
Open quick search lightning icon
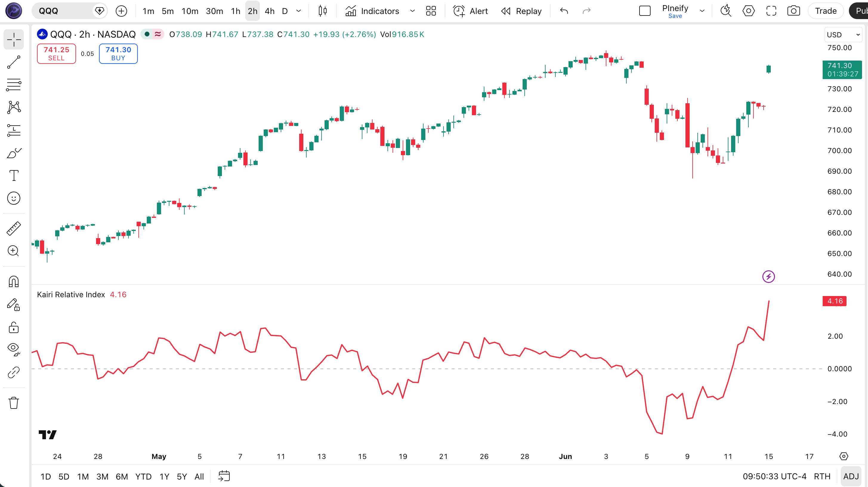[x=725, y=11]
